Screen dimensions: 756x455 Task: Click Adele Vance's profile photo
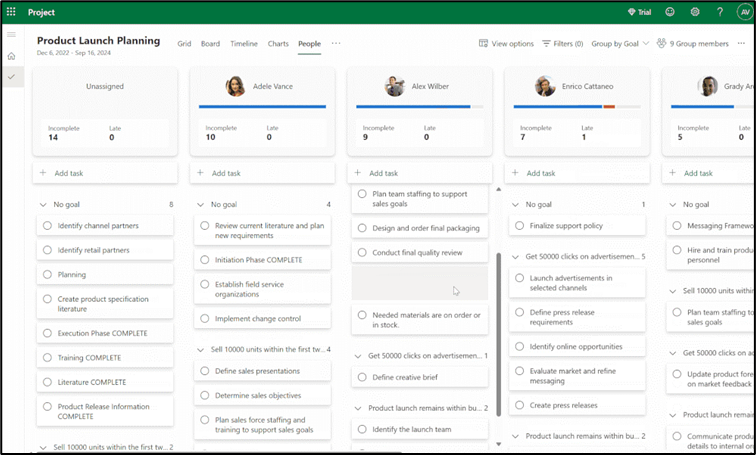coord(235,86)
